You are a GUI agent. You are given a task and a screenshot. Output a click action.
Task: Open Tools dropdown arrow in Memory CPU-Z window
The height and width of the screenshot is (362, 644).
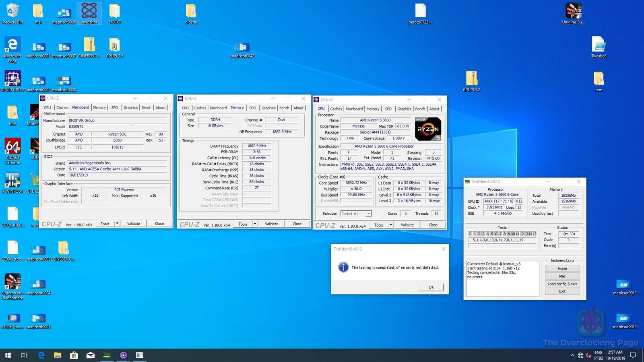click(255, 224)
